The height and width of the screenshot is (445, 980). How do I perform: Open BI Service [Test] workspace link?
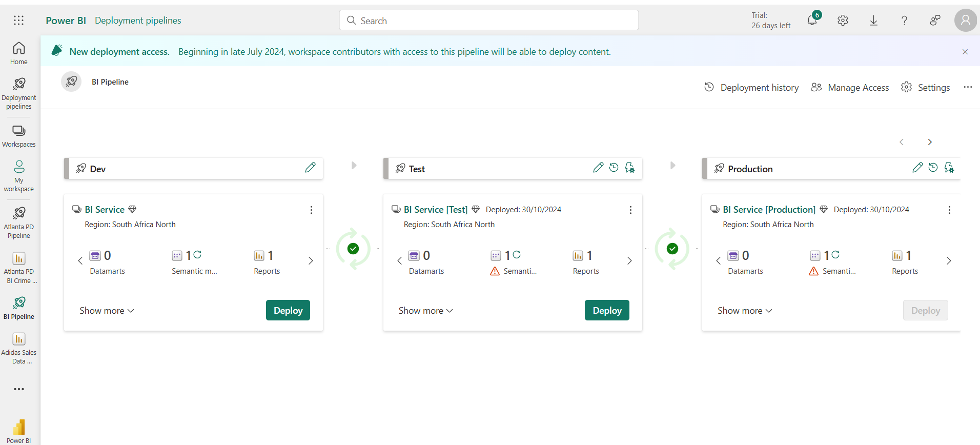(436, 210)
